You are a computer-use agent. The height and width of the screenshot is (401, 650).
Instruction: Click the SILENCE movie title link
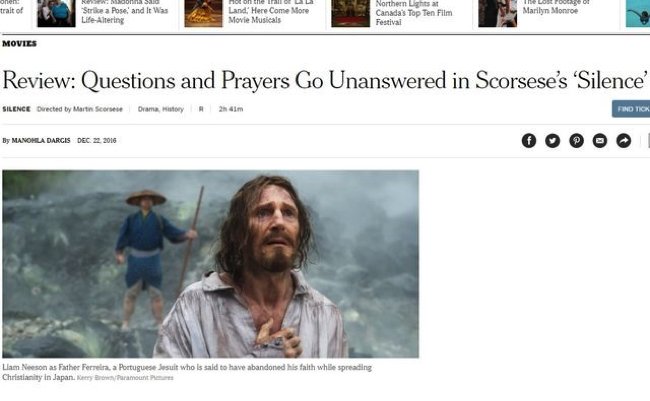[16, 109]
